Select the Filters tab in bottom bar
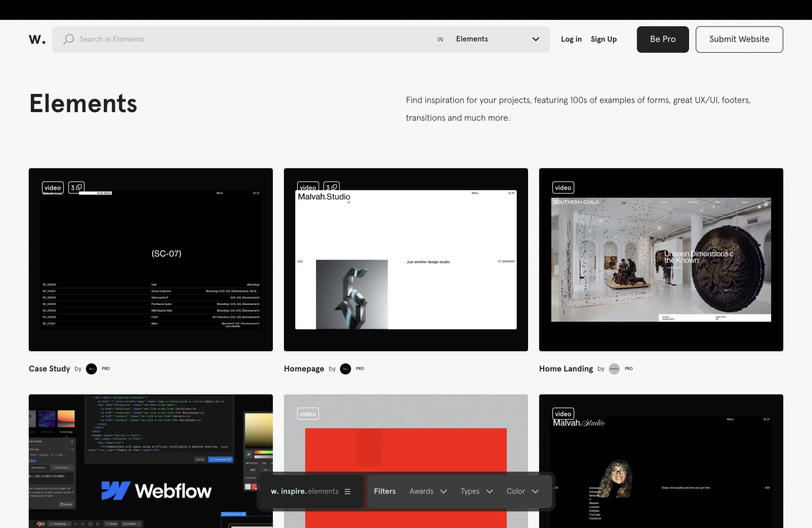This screenshot has width=812, height=528. pyautogui.click(x=385, y=492)
